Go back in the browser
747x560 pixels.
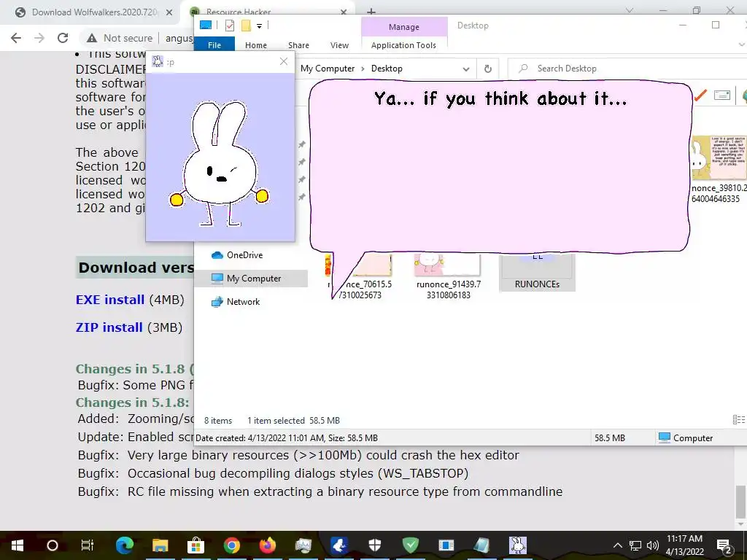tap(16, 38)
